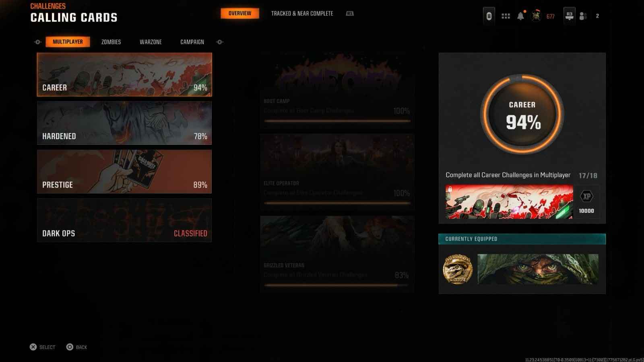Select the classified Dark Ops category
Screen dimensions: 644x362
[124, 220]
